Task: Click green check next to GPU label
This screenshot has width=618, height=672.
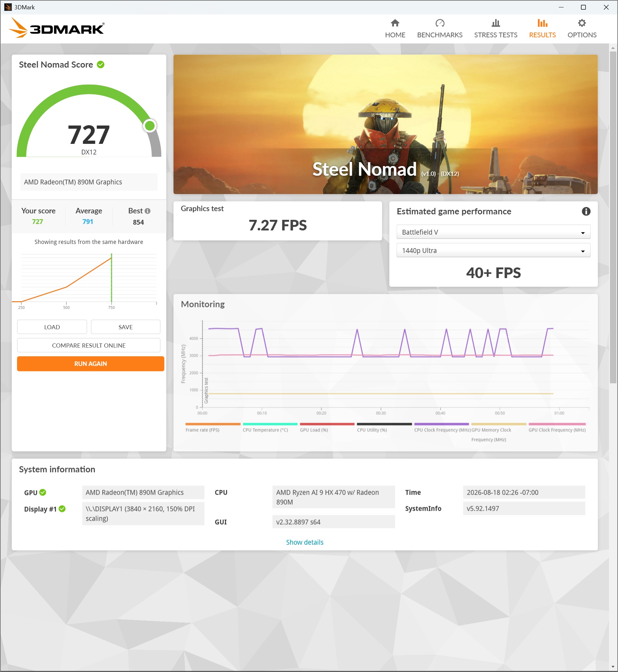Action: point(43,492)
